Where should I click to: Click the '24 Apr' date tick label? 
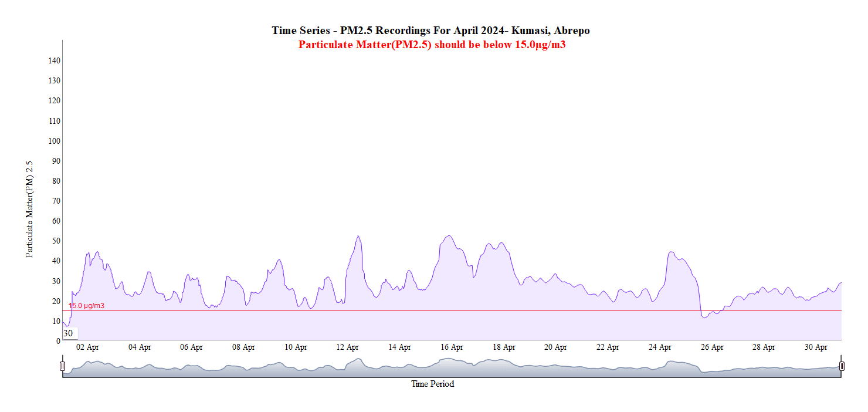[660, 347]
